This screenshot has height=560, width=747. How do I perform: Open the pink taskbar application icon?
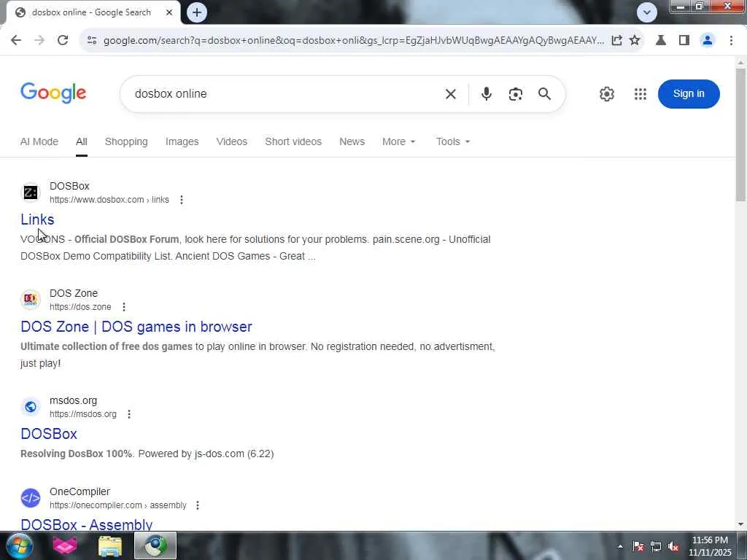(65, 545)
